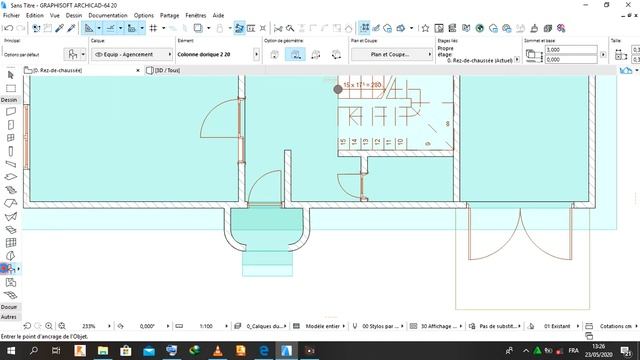The image size is (640, 360).
Task: Open Microsoft Edge from the taskbar
Action: coord(264,351)
